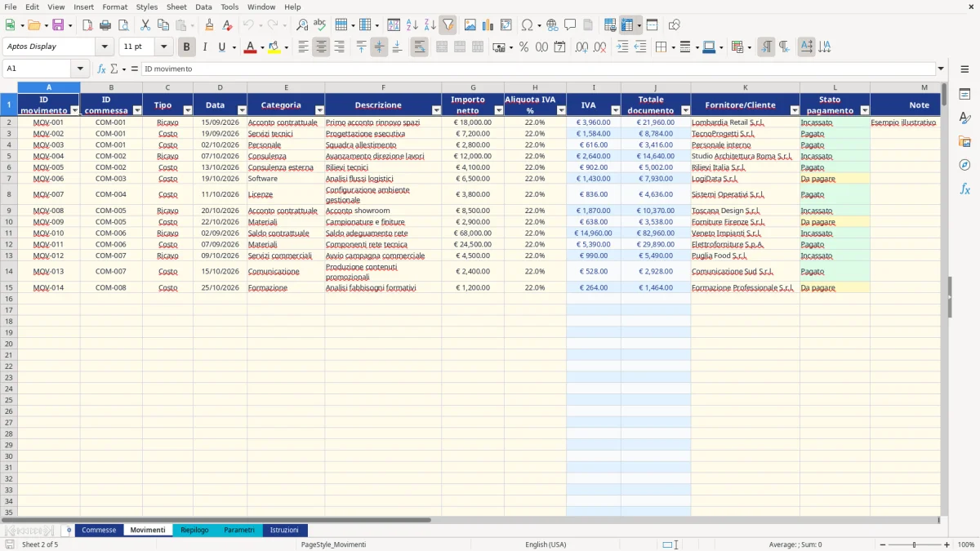Increase cell indent
This screenshot has width=980, height=551.
coord(622,47)
